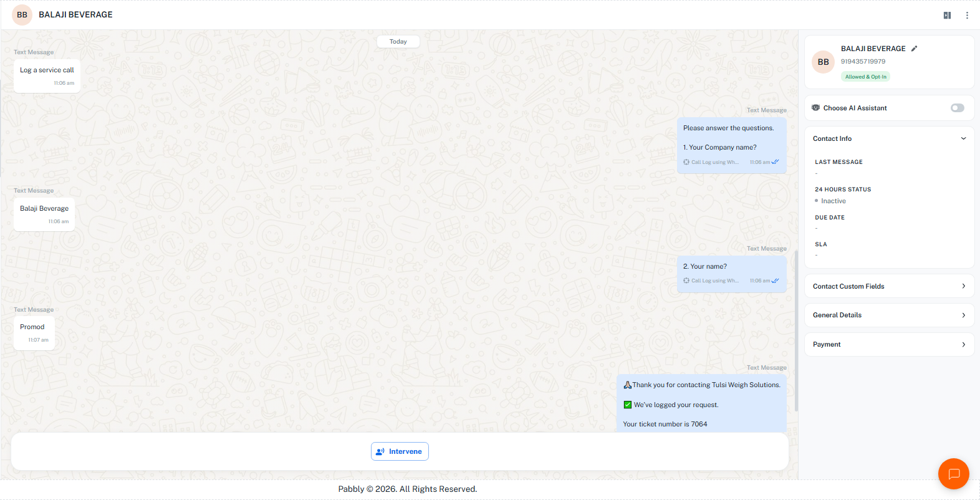Click the AI assistant robot icon
The image size is (980, 500).
click(x=815, y=108)
